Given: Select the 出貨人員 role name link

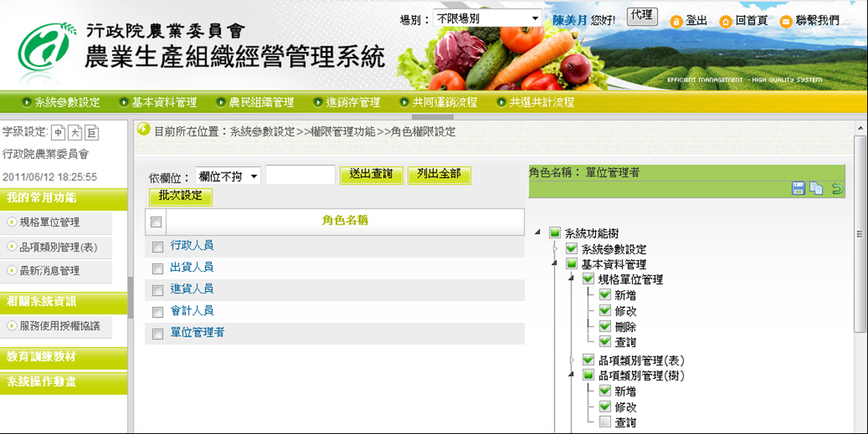Looking at the screenshot, I should [192, 268].
